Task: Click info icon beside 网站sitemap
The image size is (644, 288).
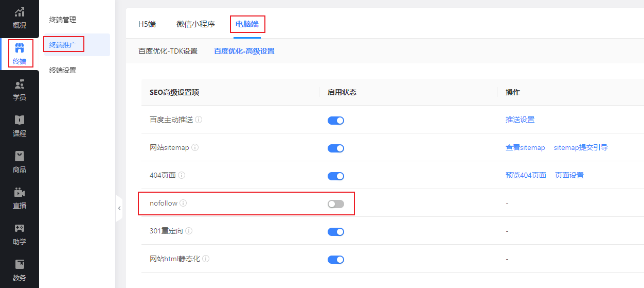Action: (x=195, y=147)
